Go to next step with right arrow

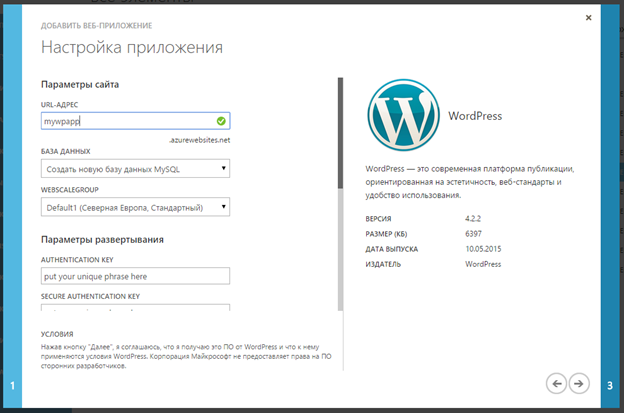(x=579, y=383)
